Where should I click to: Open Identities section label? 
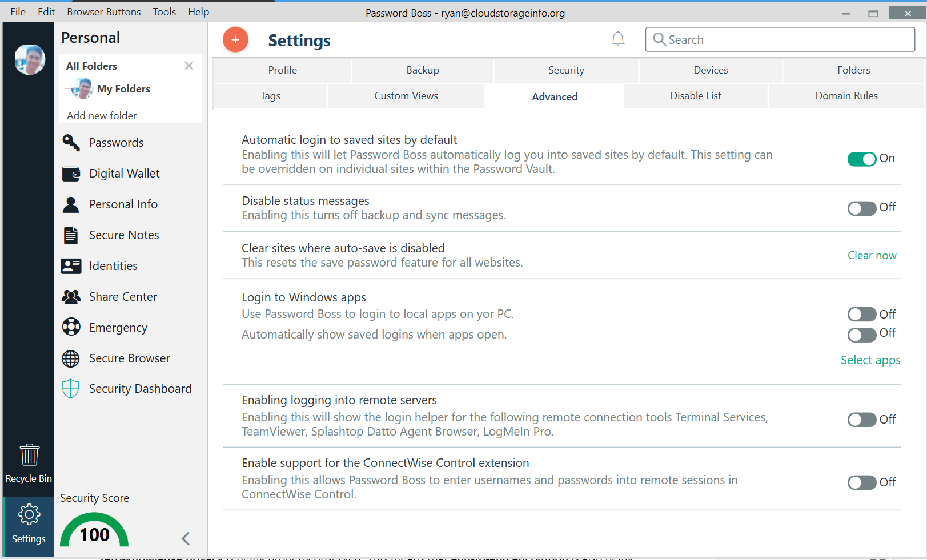[113, 266]
